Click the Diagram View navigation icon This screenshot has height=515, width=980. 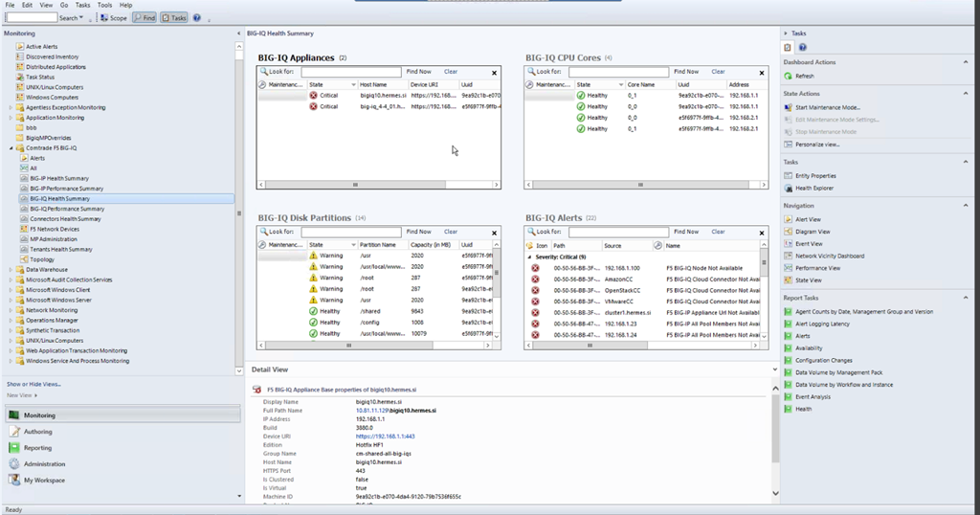pos(788,232)
